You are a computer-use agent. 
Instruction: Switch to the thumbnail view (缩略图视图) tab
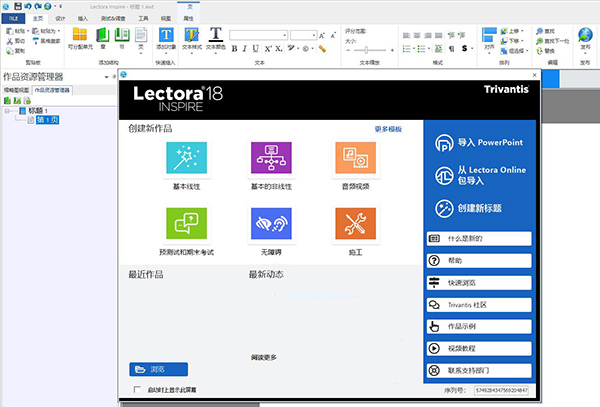click(16, 90)
